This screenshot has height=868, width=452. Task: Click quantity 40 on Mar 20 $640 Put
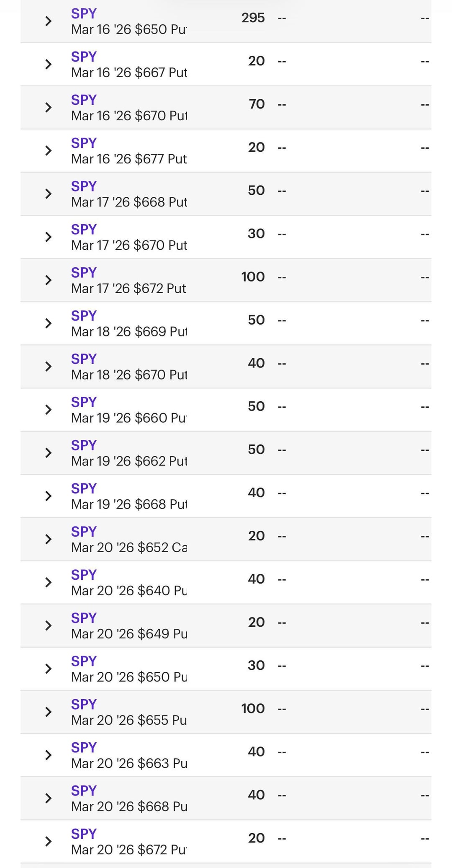tap(256, 579)
